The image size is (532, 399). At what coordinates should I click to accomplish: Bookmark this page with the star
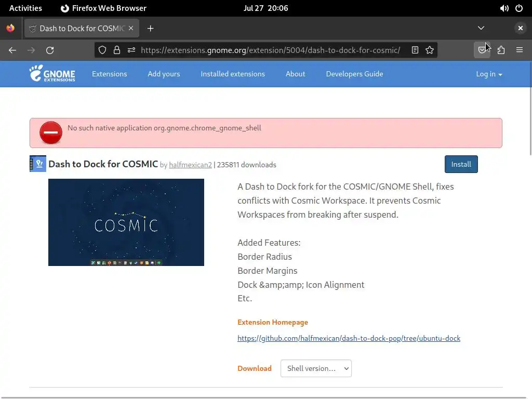tap(430, 50)
